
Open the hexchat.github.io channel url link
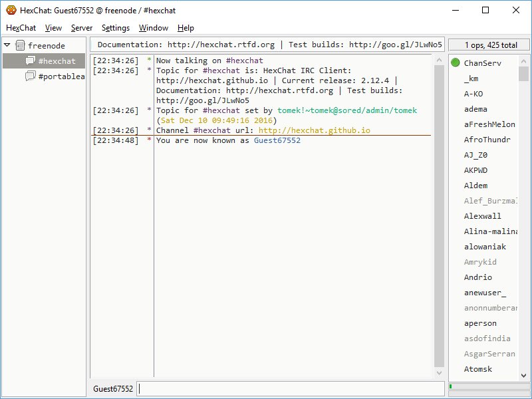point(314,130)
